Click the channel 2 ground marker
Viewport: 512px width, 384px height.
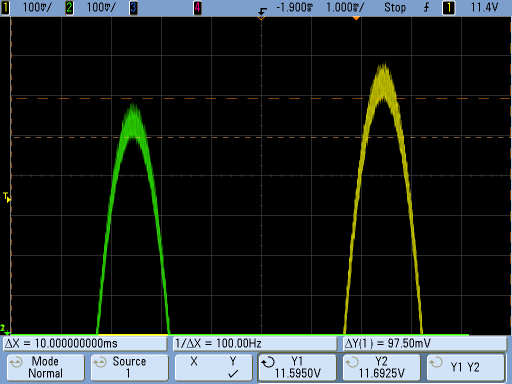[x=4, y=329]
